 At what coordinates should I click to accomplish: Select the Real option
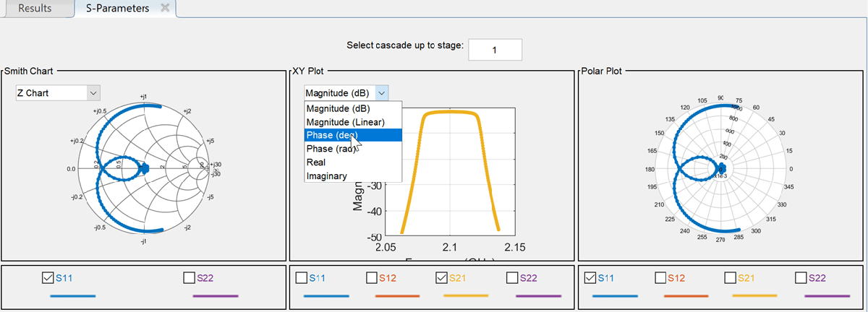pos(316,162)
